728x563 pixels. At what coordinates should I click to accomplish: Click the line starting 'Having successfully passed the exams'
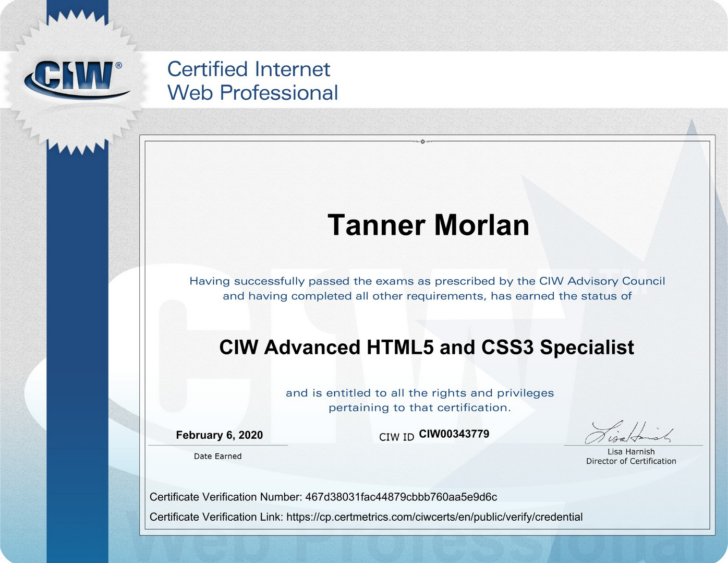point(427,281)
